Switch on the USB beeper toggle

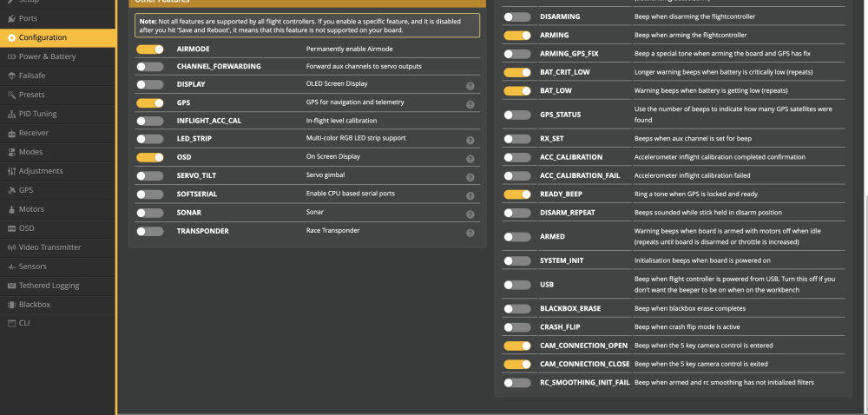517,285
